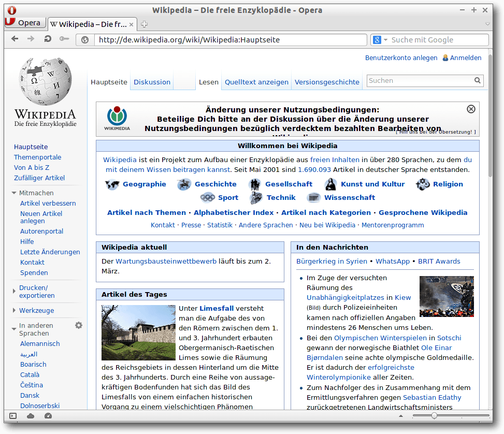Reload the page with the reload icon
Screen dimensions: 504x434
point(48,39)
